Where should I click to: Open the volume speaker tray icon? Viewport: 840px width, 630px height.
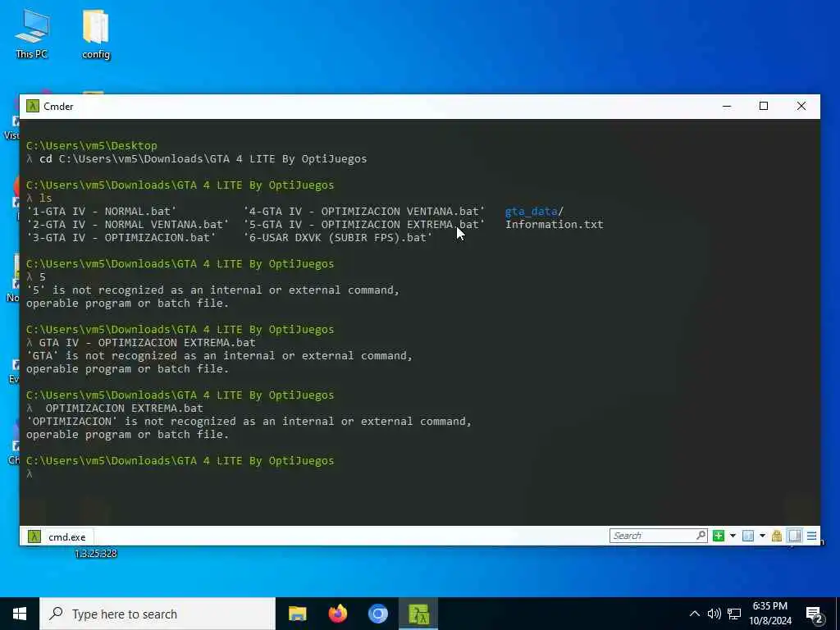714,614
